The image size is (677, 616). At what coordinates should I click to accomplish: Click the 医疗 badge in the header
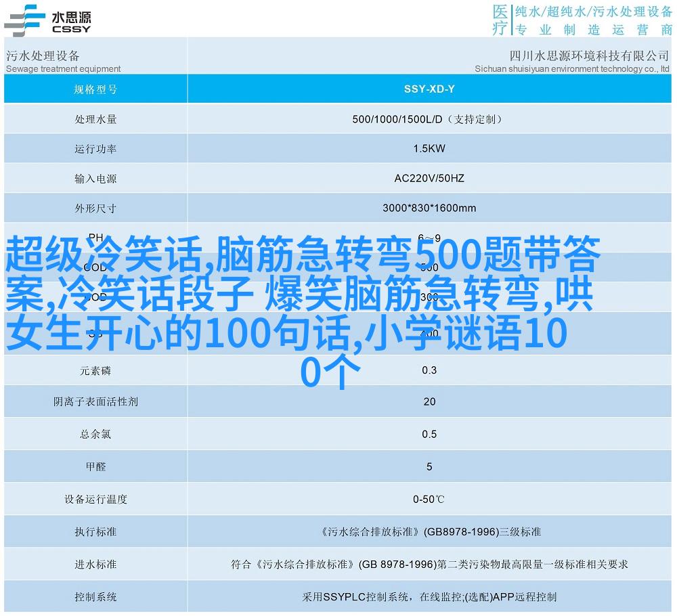(500, 20)
